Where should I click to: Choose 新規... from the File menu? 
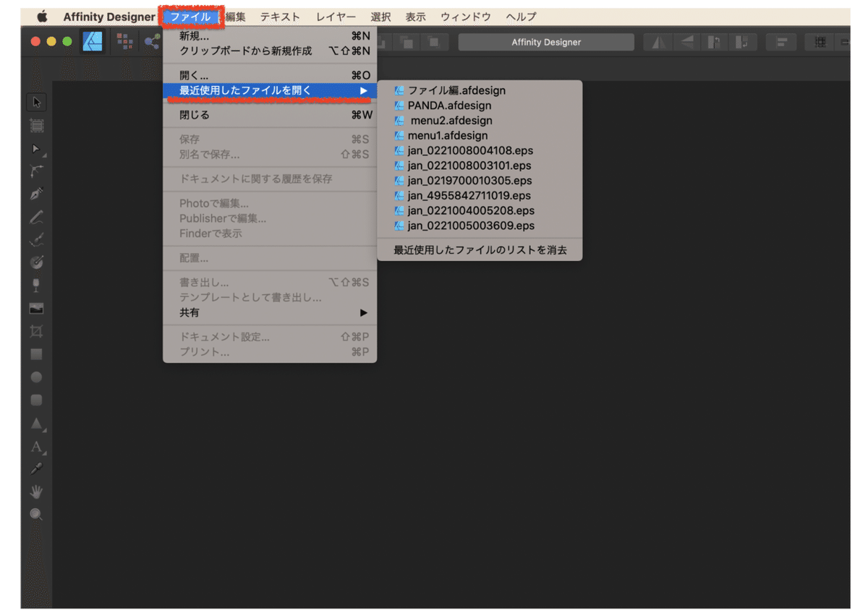270,35
